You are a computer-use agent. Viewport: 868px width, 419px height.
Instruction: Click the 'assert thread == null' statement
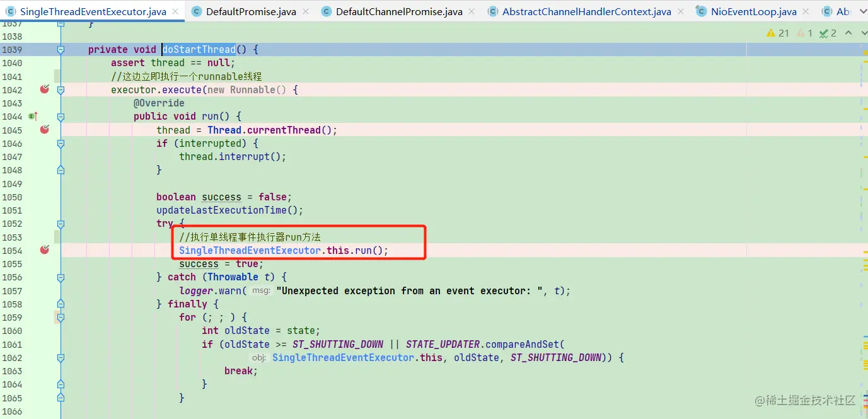point(173,63)
